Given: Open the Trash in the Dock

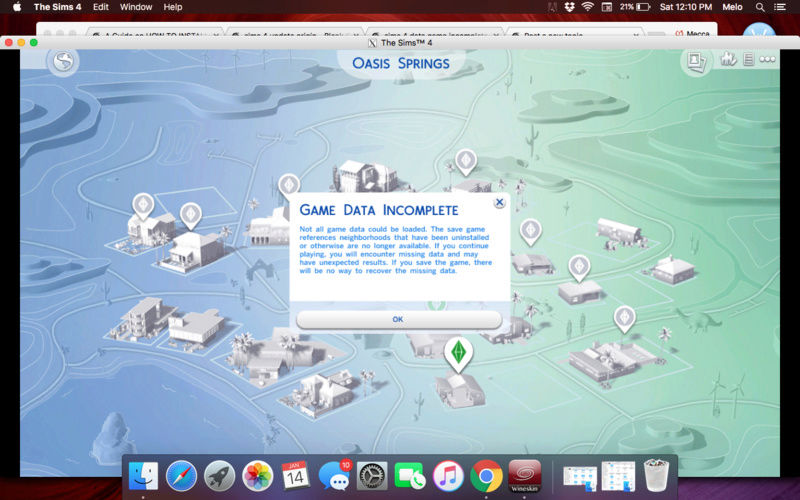Looking at the screenshot, I should 656,474.
